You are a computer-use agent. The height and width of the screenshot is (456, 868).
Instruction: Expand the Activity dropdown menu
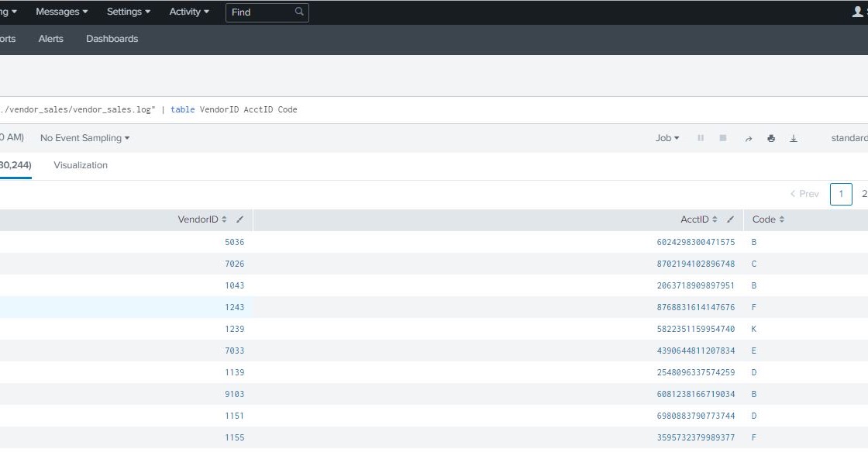pos(188,12)
